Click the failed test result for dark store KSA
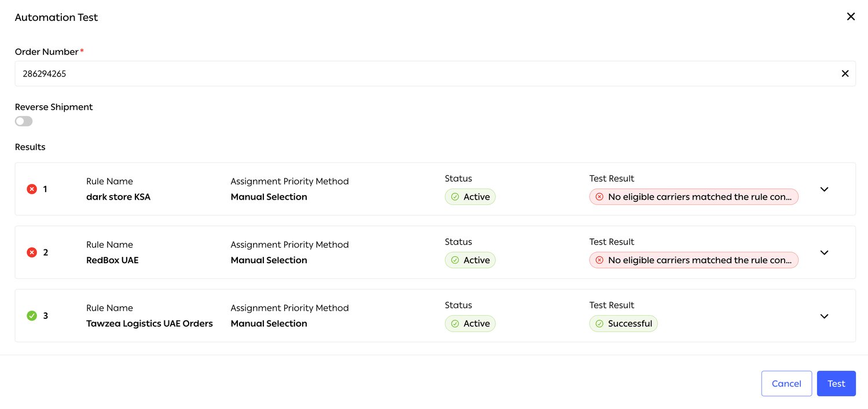Screen dimensions: 868x409 [694, 197]
